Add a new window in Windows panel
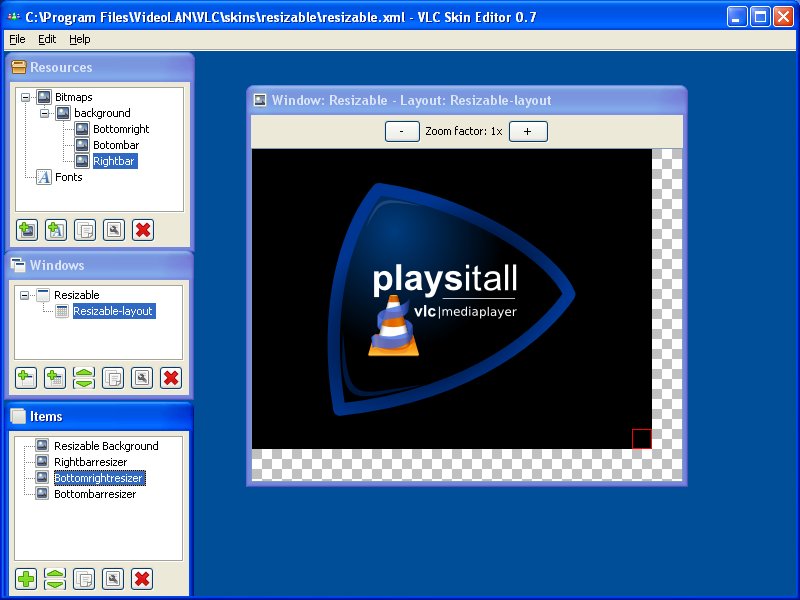 point(26,378)
